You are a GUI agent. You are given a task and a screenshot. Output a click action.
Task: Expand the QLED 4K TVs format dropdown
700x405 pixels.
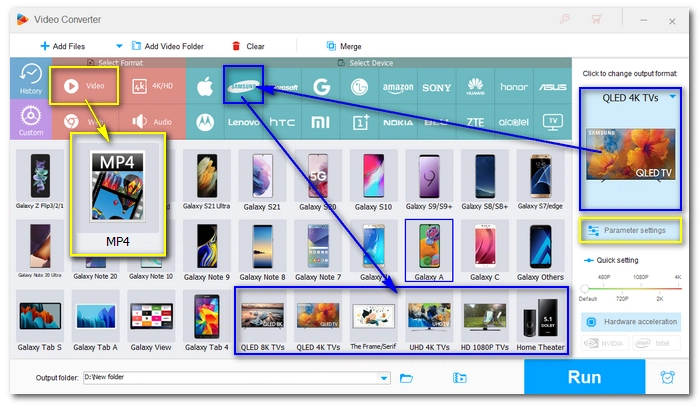[x=673, y=96]
